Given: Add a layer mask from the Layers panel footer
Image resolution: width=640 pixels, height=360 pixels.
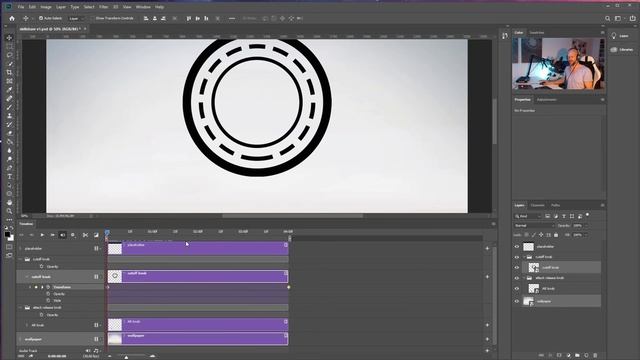Looking at the screenshot, I should pyautogui.click(x=559, y=355).
